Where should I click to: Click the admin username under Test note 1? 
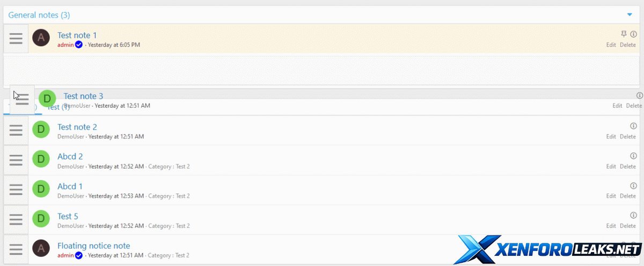[65, 45]
